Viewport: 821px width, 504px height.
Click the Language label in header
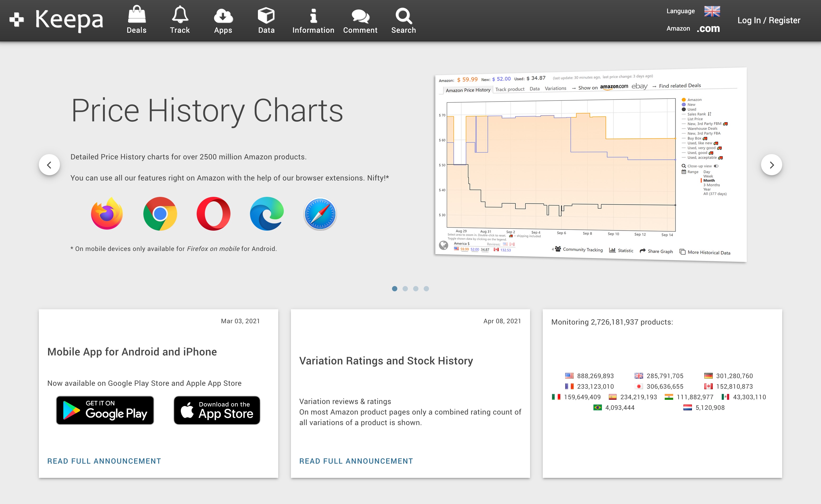click(680, 11)
